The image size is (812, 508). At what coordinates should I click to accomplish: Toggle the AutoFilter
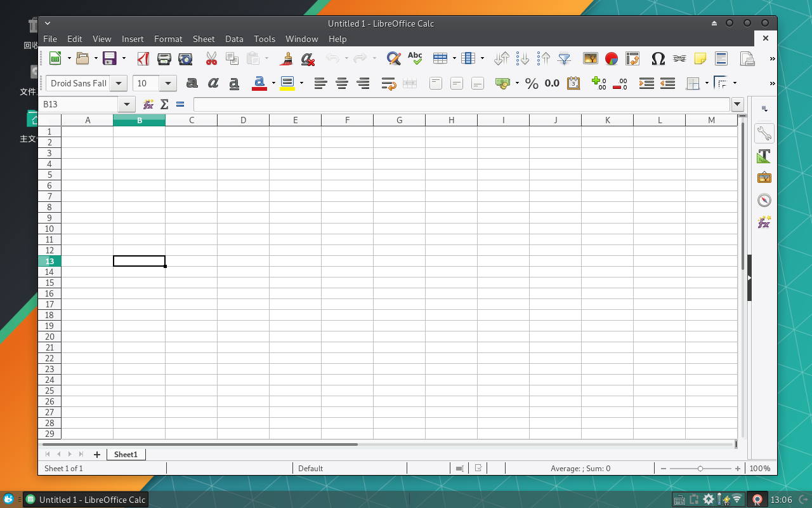click(565, 58)
